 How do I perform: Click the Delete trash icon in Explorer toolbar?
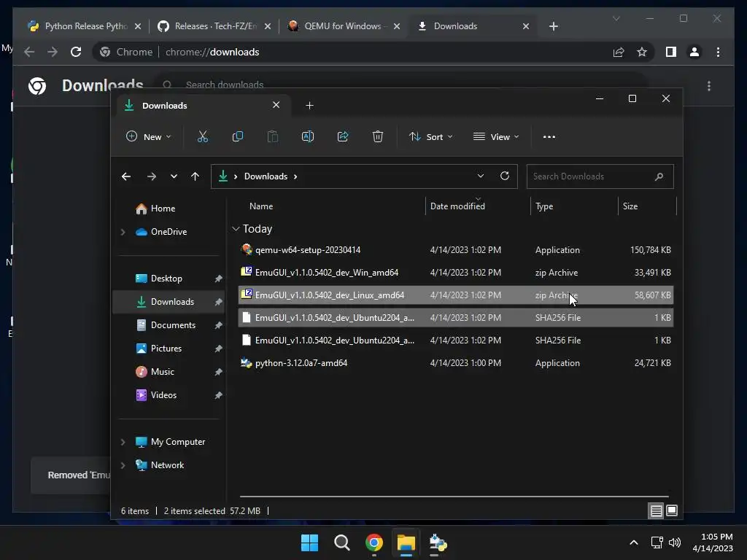click(x=378, y=136)
